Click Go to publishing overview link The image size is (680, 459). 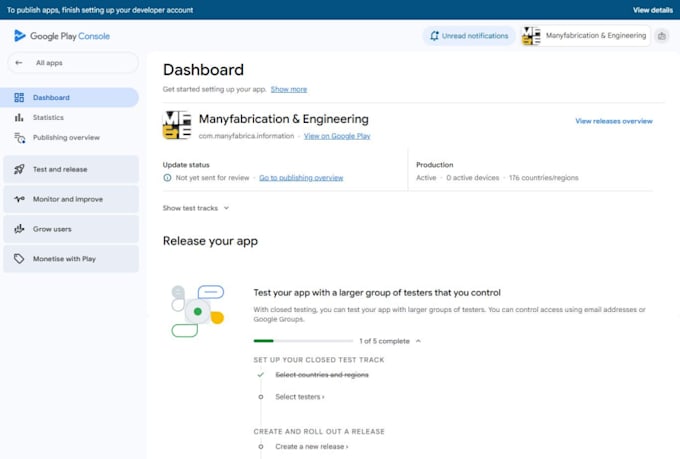tap(301, 178)
